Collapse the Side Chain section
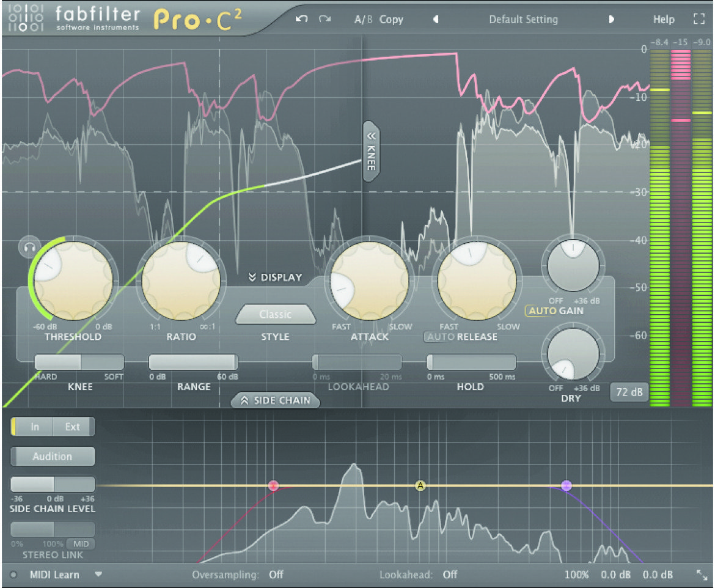Screen dimensions: 715x588 click(276, 400)
